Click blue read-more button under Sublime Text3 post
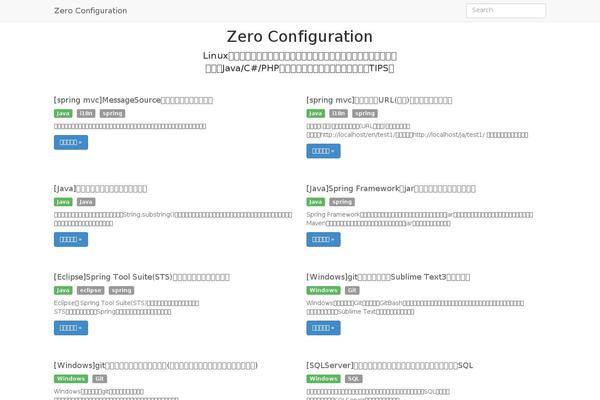Viewport: 600px width, 400px height. 323,328
